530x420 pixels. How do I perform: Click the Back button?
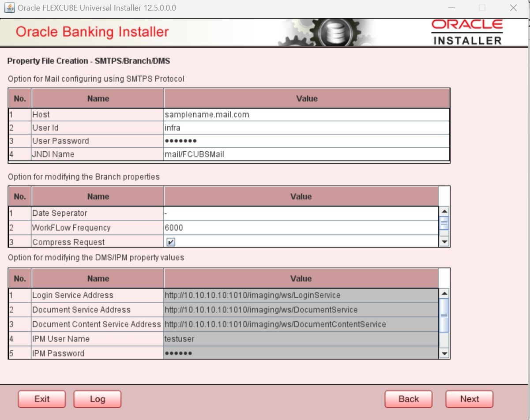click(408, 399)
